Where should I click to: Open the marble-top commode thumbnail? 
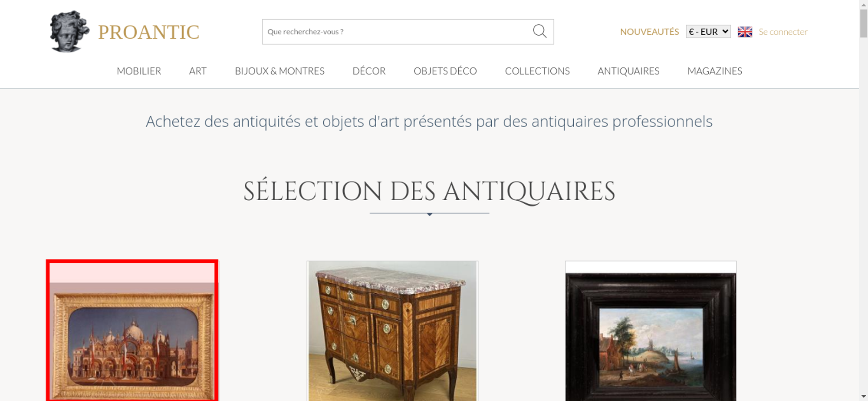click(392, 331)
